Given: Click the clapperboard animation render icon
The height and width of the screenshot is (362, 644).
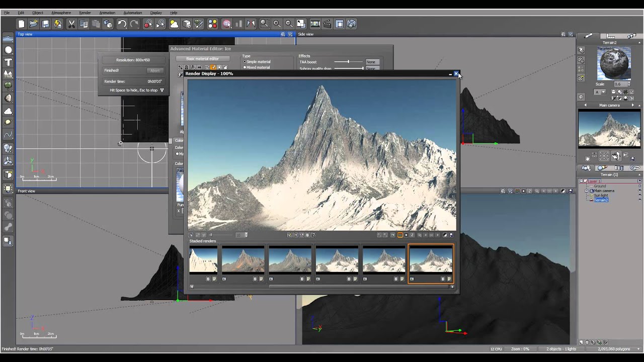Looking at the screenshot, I should pos(327,24).
